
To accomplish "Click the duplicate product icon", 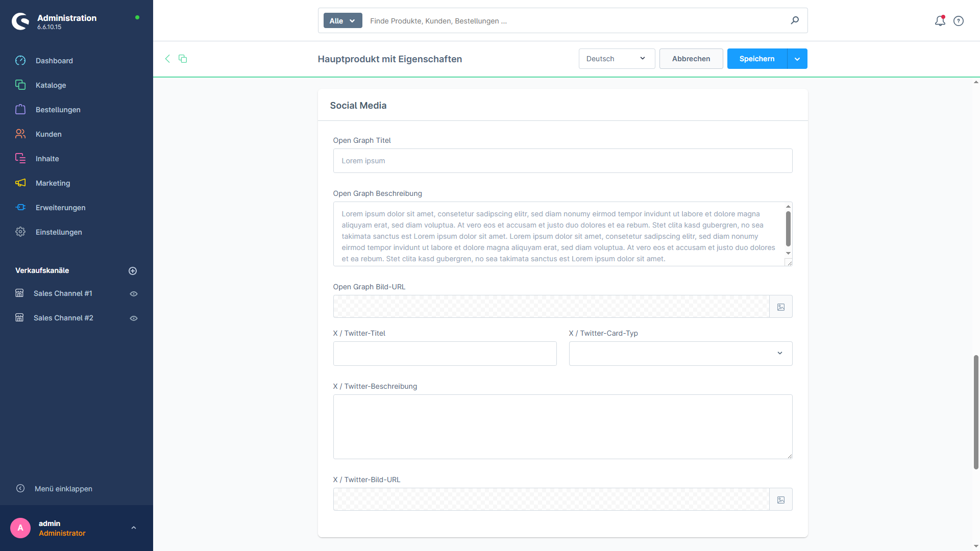I will [x=183, y=59].
